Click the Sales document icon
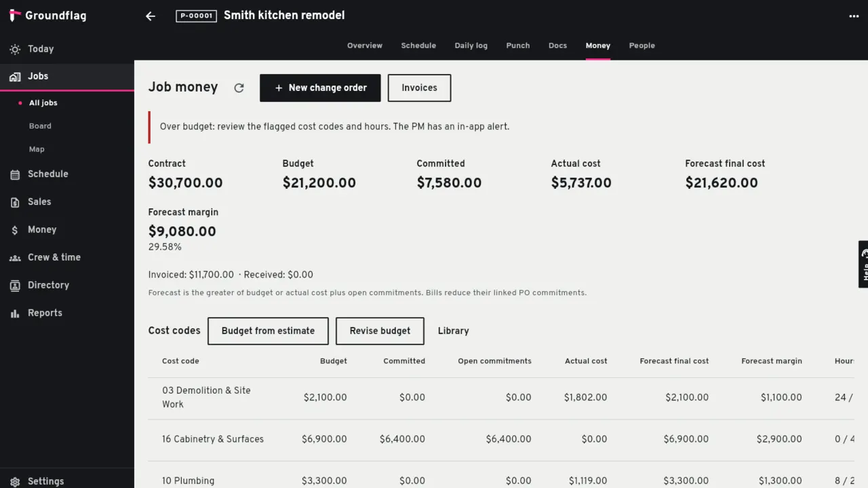The image size is (868, 488). (15, 202)
